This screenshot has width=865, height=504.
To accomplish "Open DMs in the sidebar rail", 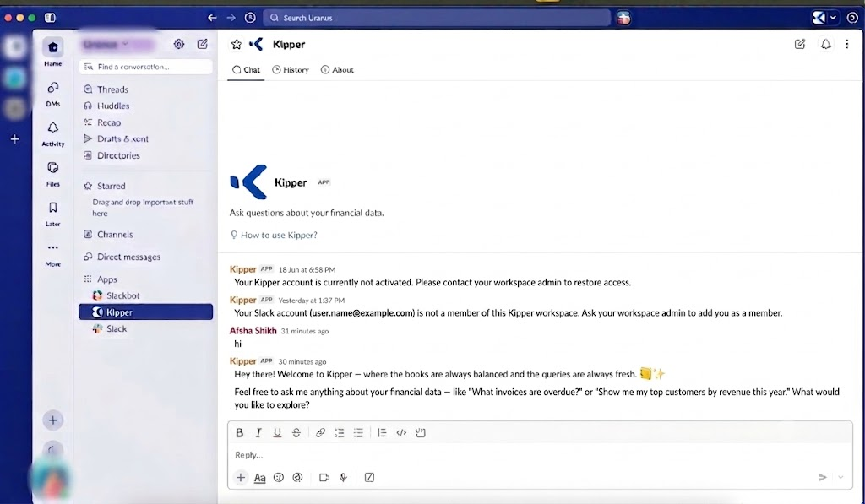I will [x=53, y=94].
